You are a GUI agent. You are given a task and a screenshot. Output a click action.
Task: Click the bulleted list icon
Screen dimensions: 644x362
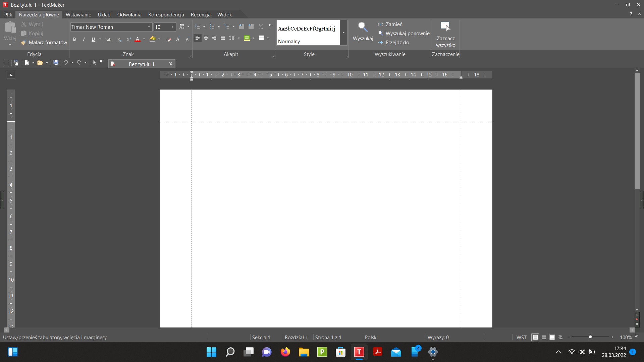198,26
